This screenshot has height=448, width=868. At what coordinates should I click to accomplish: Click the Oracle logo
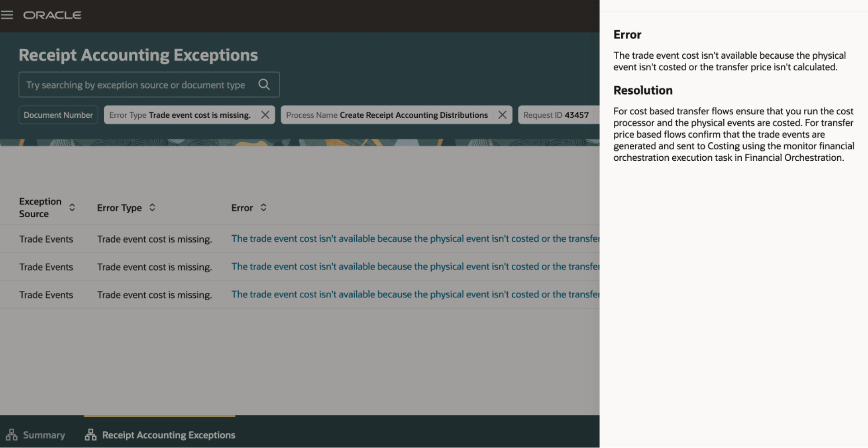[x=52, y=15]
